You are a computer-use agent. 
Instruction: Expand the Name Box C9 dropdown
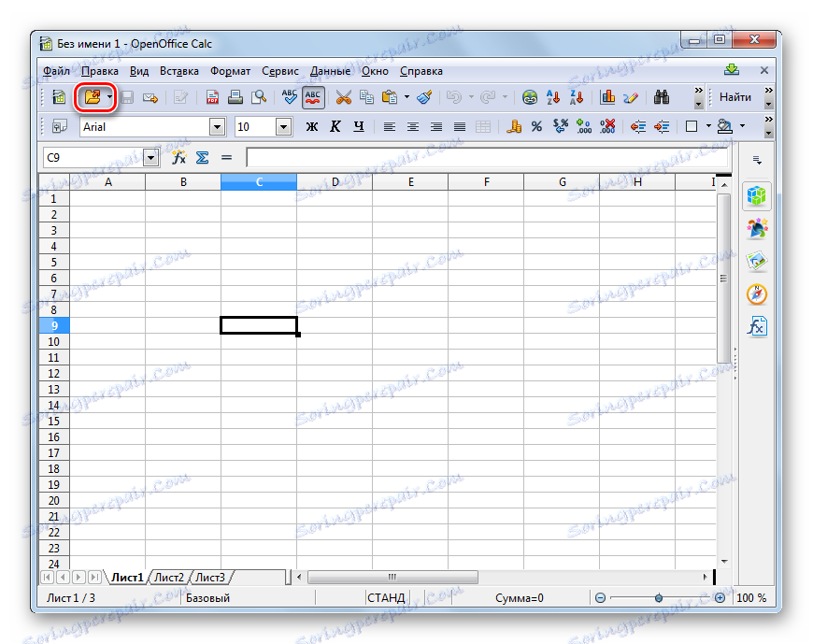tap(150, 158)
